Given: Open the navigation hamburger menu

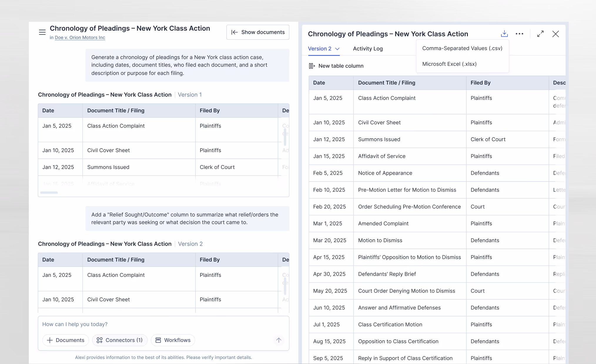Looking at the screenshot, I should pyautogui.click(x=42, y=32).
